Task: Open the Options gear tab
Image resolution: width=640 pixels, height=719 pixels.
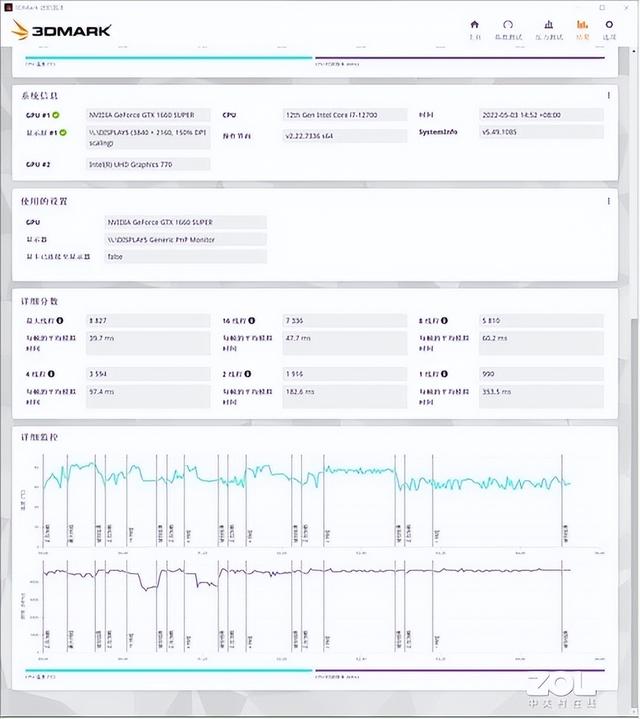Action: 609,24
